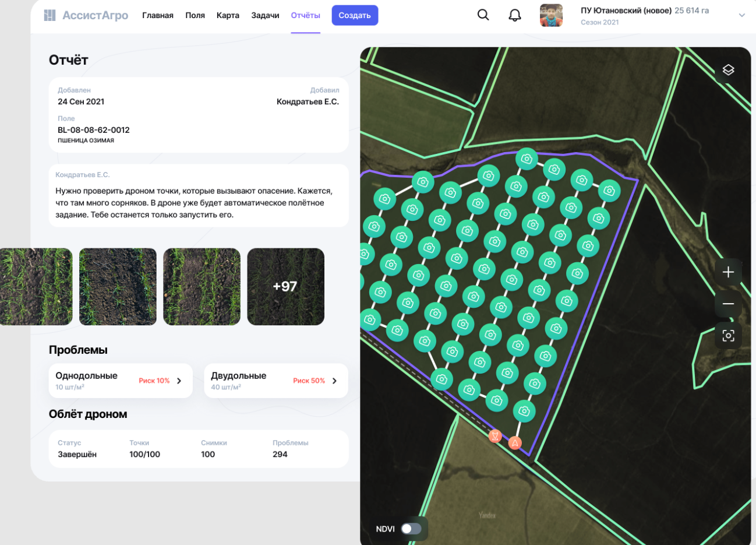Open the map layers icon
Viewport: 756px width, 545px height.
coord(728,70)
